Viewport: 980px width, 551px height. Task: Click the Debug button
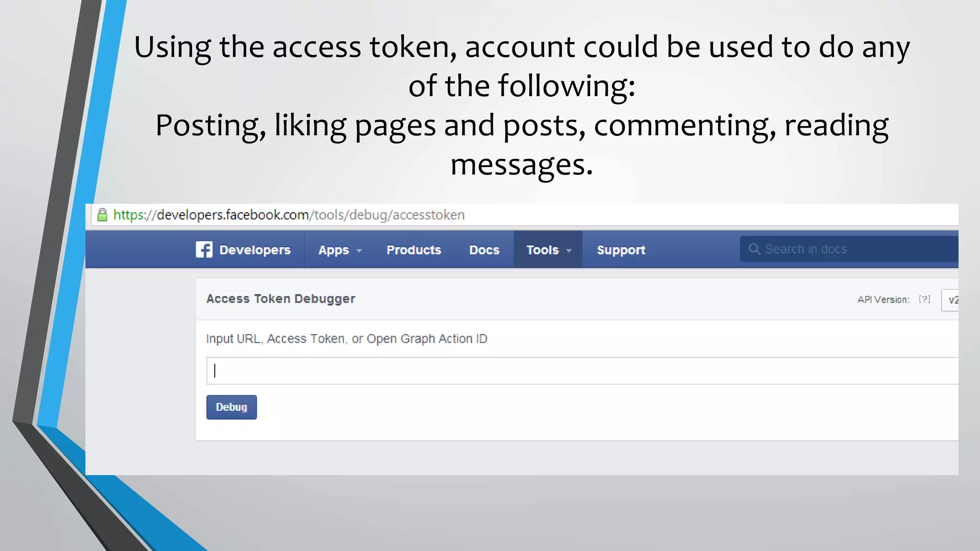pyautogui.click(x=232, y=407)
